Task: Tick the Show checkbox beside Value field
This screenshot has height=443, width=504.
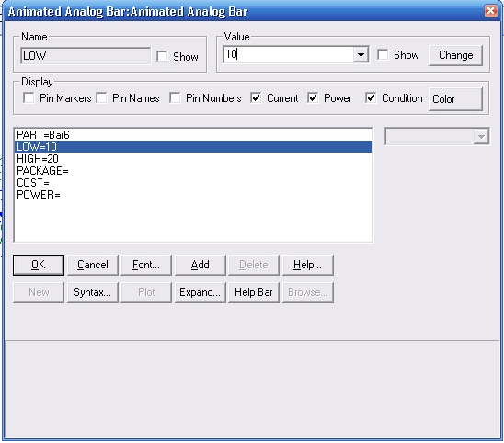Action: pyautogui.click(x=383, y=54)
